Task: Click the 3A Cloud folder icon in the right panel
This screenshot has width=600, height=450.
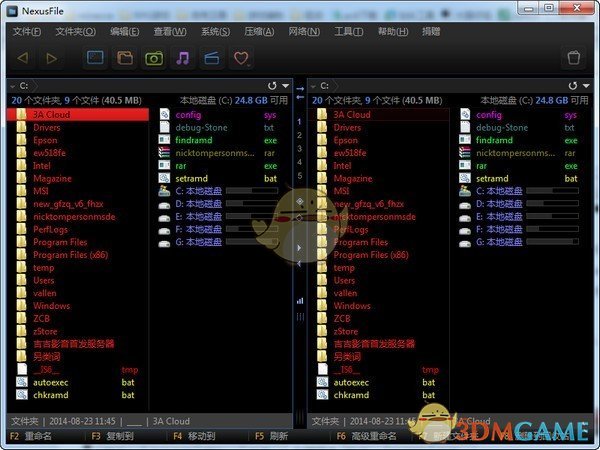Action: [x=322, y=114]
